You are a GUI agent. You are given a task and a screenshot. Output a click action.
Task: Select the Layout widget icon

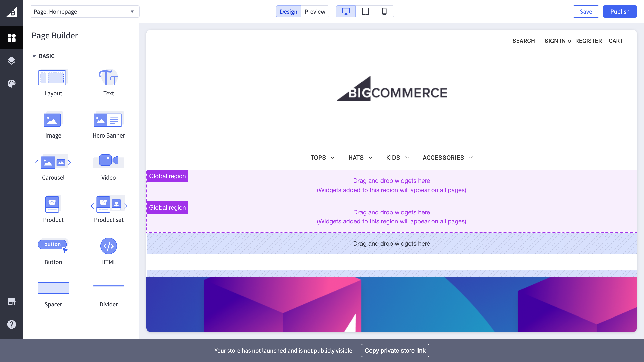point(53,77)
